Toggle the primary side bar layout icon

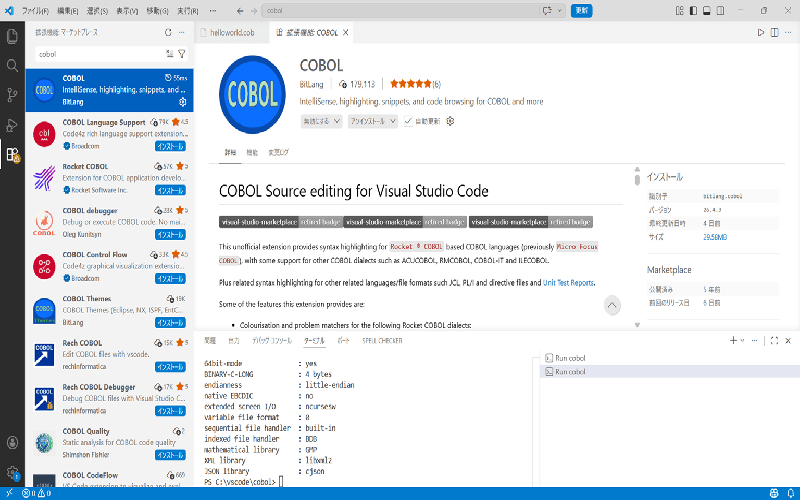point(693,10)
